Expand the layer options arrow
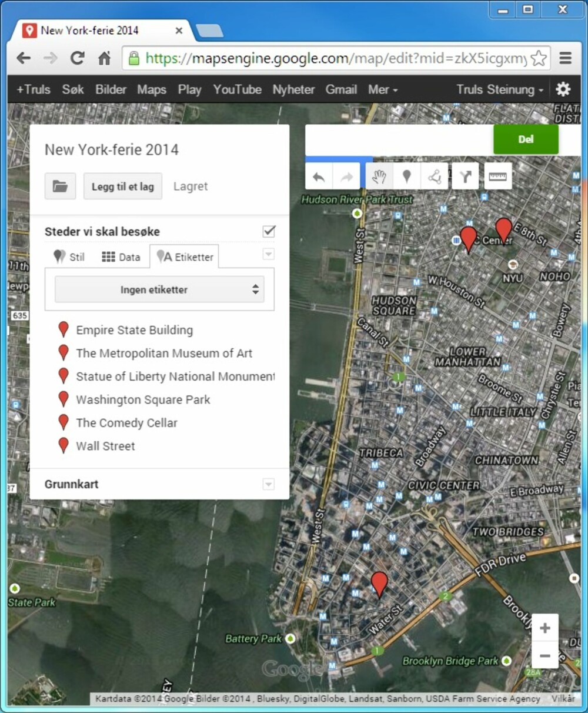 [268, 254]
